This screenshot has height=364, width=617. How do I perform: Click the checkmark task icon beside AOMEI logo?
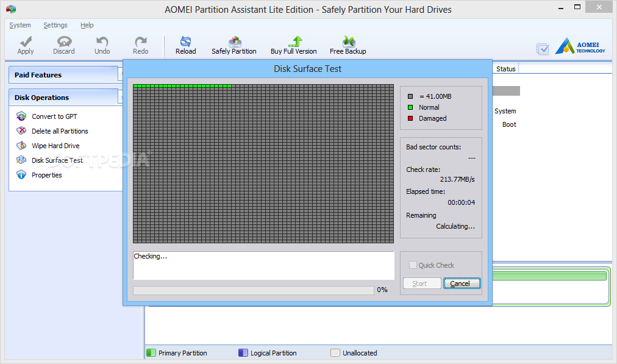point(543,49)
